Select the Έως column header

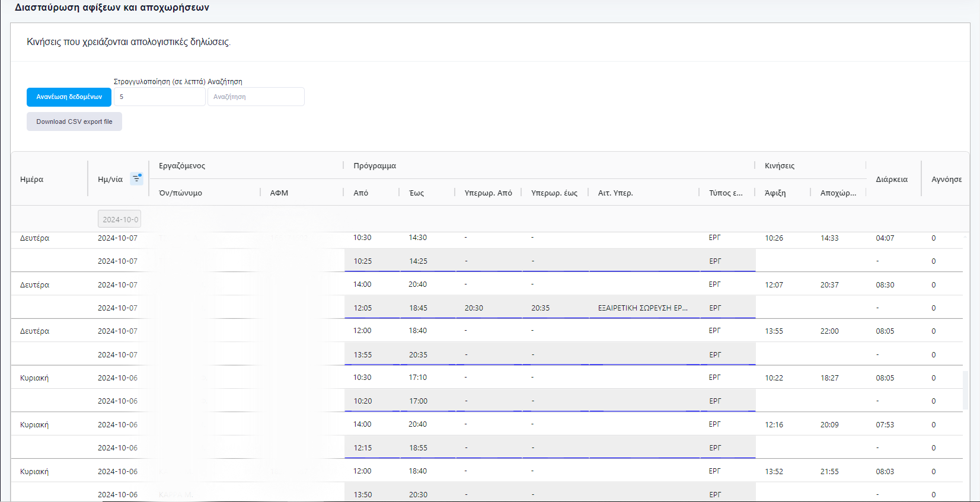[417, 193]
